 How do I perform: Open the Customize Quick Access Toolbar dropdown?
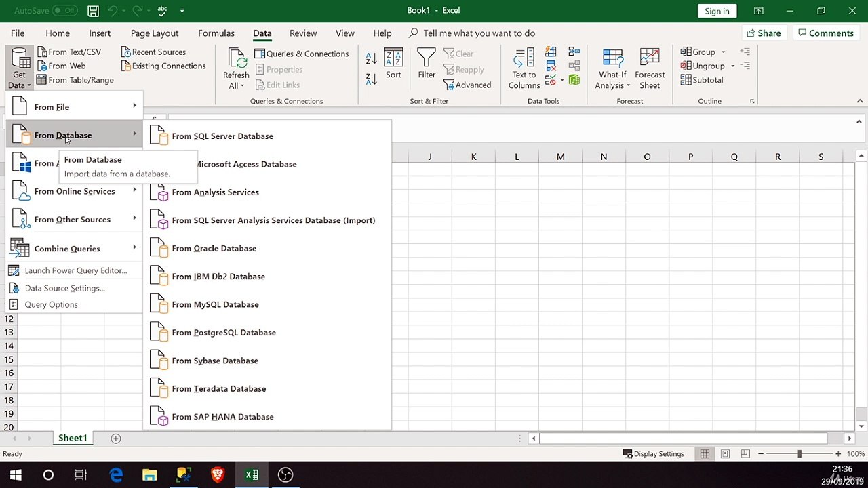click(x=182, y=11)
